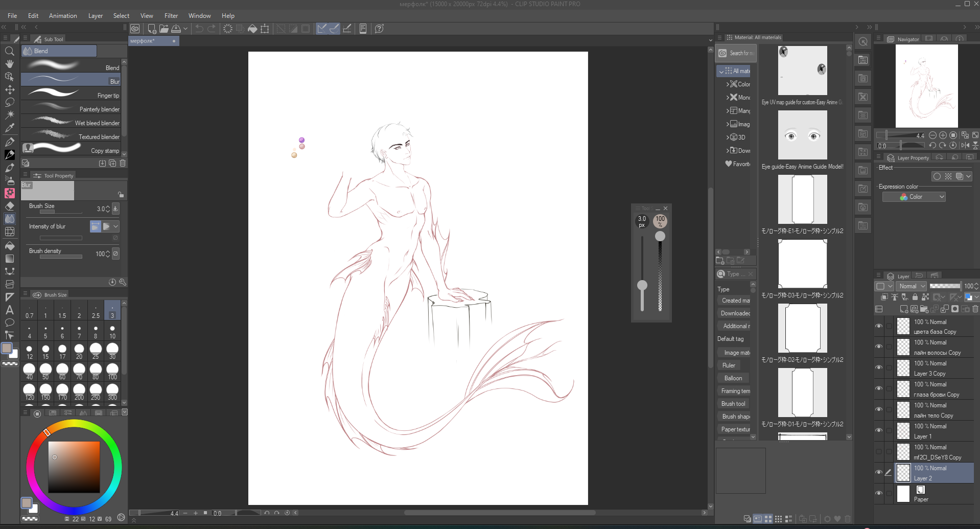Open the Filter menu
This screenshot has height=529, width=980.
point(171,16)
